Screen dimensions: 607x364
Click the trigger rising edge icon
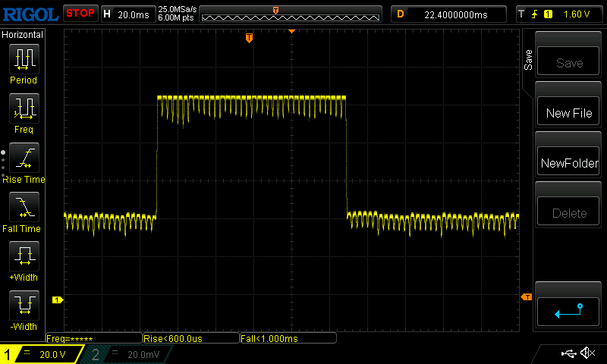coord(535,14)
